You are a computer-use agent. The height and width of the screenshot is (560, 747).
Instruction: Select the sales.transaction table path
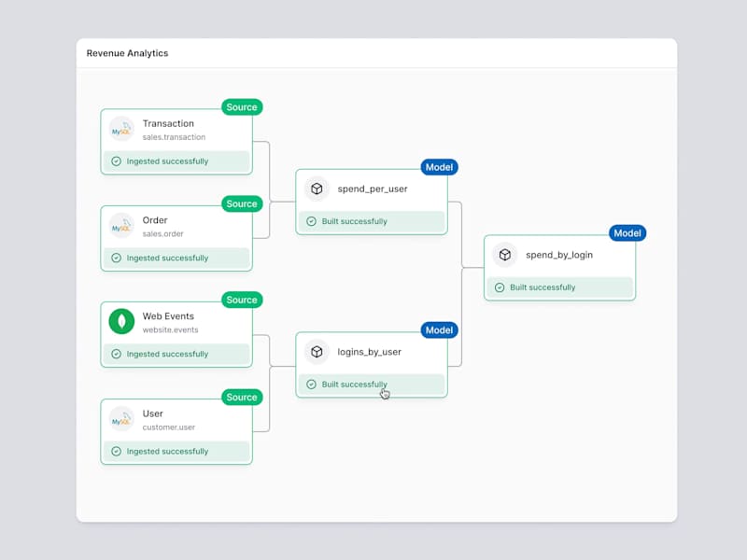pyautogui.click(x=174, y=137)
